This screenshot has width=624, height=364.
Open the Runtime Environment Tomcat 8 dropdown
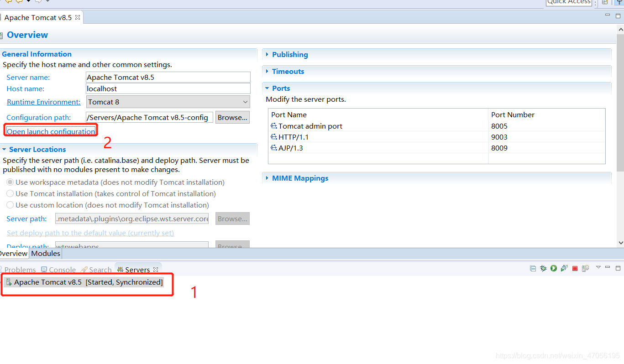click(168, 102)
